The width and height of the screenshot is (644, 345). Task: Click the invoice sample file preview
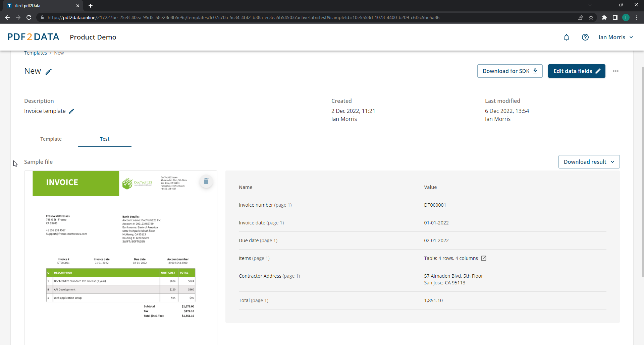120,255
